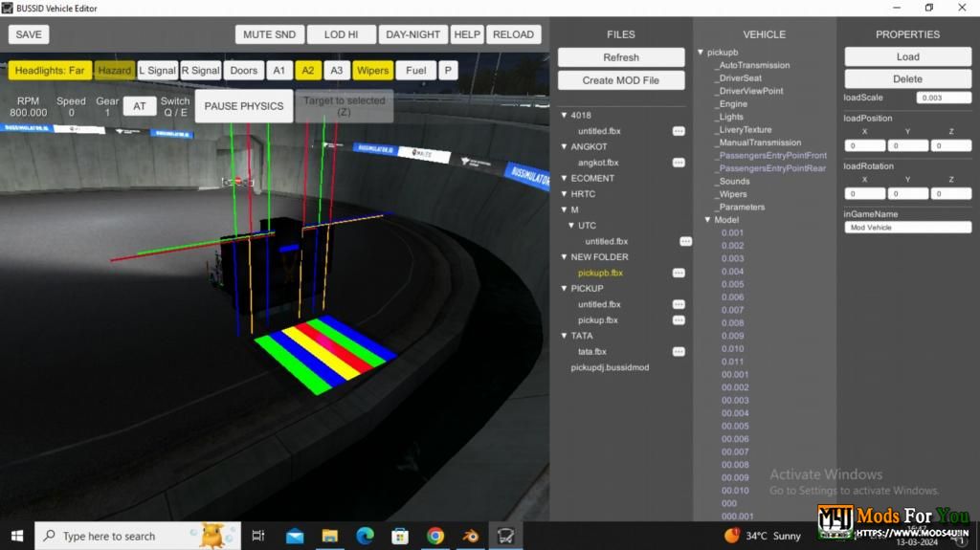This screenshot has width=980, height=550.
Task: Open File Explorer from taskbar
Action: point(329,536)
